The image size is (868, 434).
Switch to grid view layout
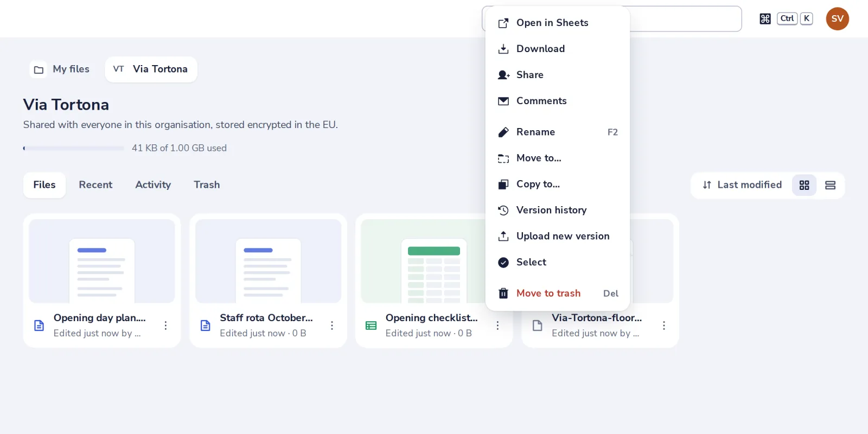pos(804,186)
